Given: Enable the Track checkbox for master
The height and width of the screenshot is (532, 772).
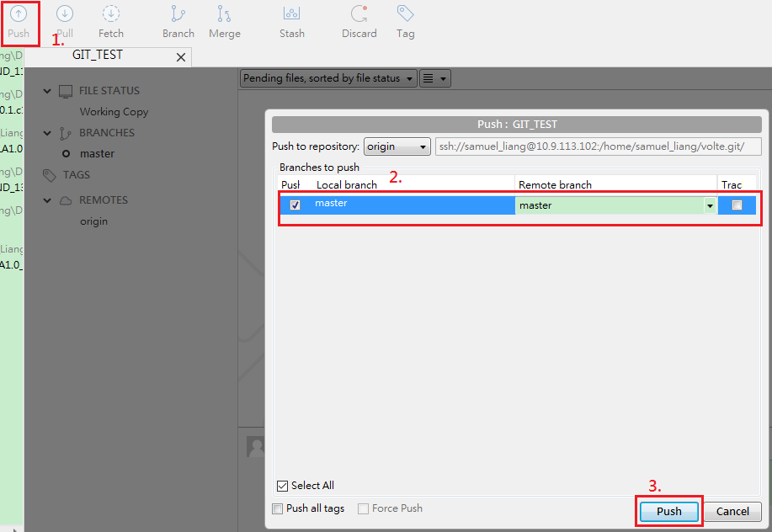Looking at the screenshot, I should (737, 205).
